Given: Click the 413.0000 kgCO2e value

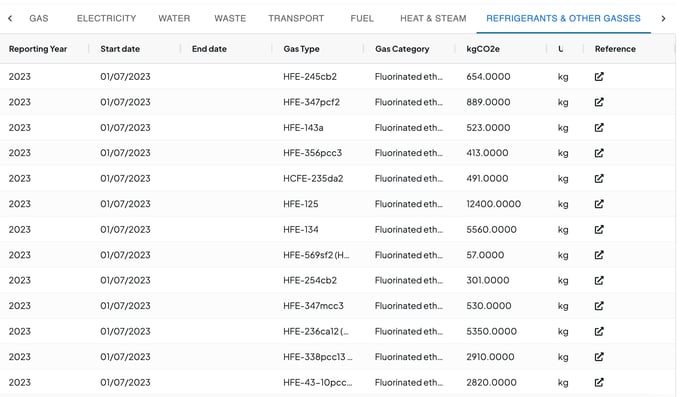Looking at the screenshot, I should [x=487, y=153].
